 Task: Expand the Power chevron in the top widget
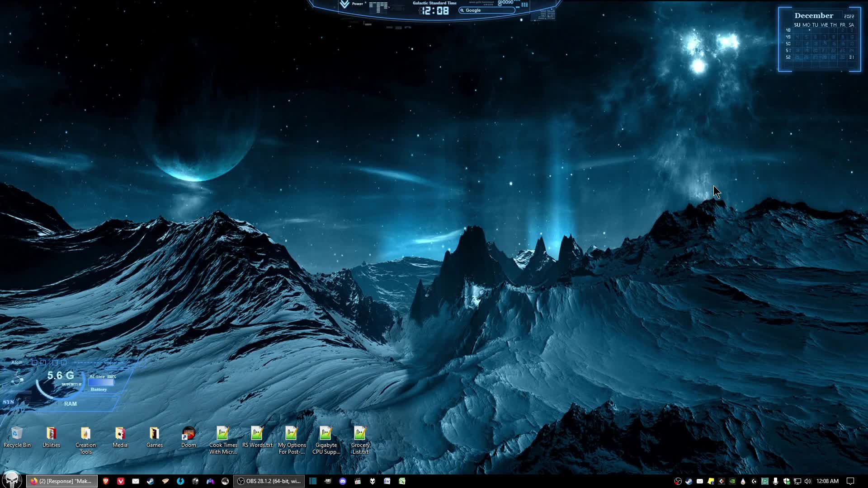(344, 5)
